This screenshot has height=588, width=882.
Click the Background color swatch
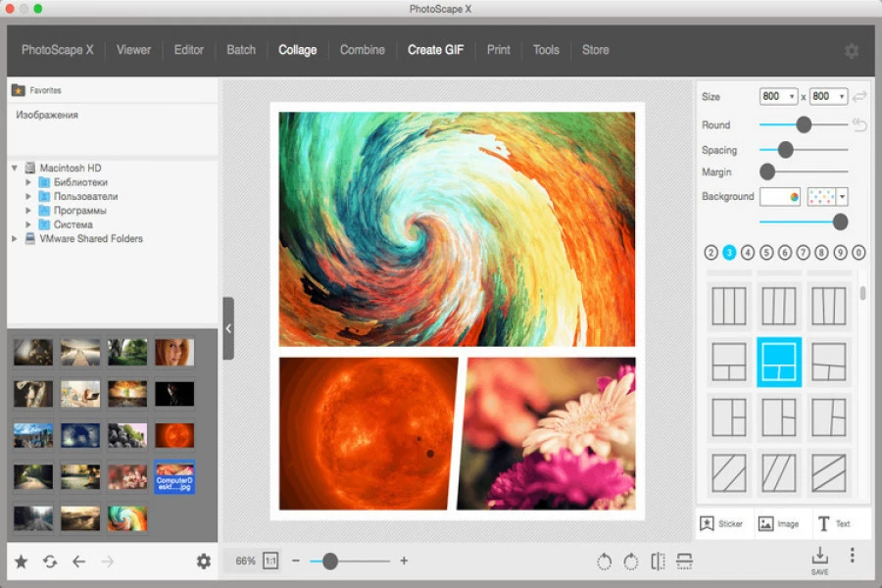point(780,197)
